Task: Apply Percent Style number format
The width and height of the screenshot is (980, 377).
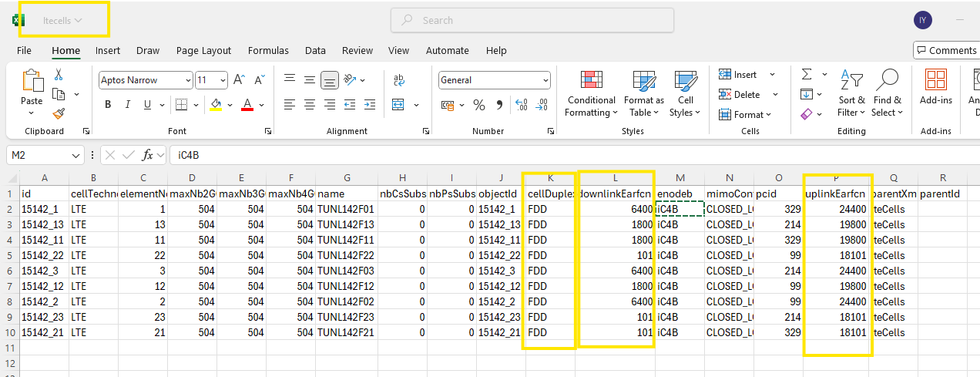Action: [478, 105]
